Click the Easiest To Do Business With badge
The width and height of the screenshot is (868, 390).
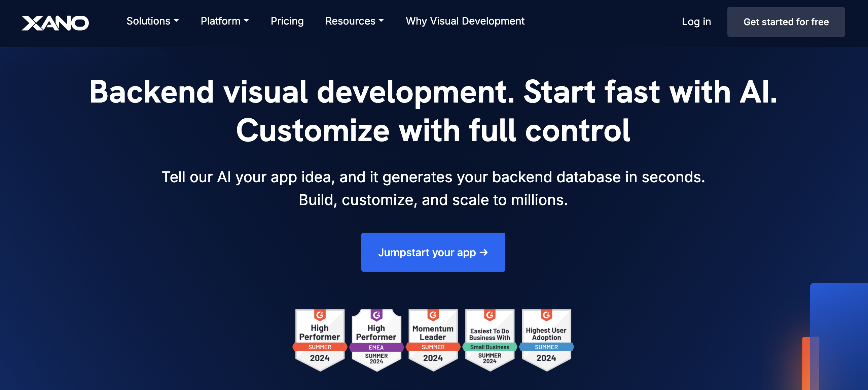coord(490,340)
